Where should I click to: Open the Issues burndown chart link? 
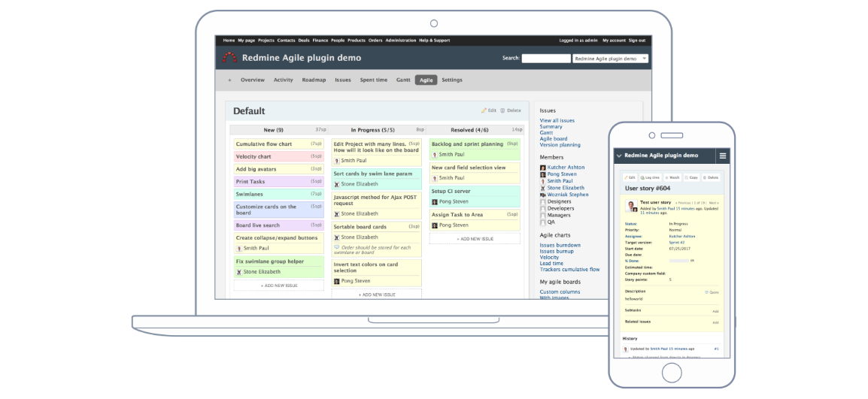pyautogui.click(x=560, y=245)
